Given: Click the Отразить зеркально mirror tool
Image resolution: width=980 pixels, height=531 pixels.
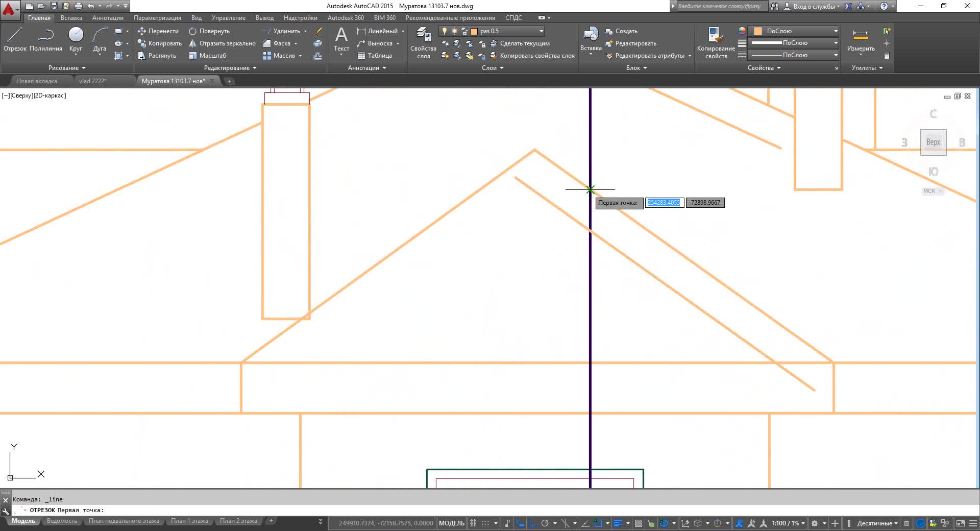Looking at the screenshot, I should point(222,43).
